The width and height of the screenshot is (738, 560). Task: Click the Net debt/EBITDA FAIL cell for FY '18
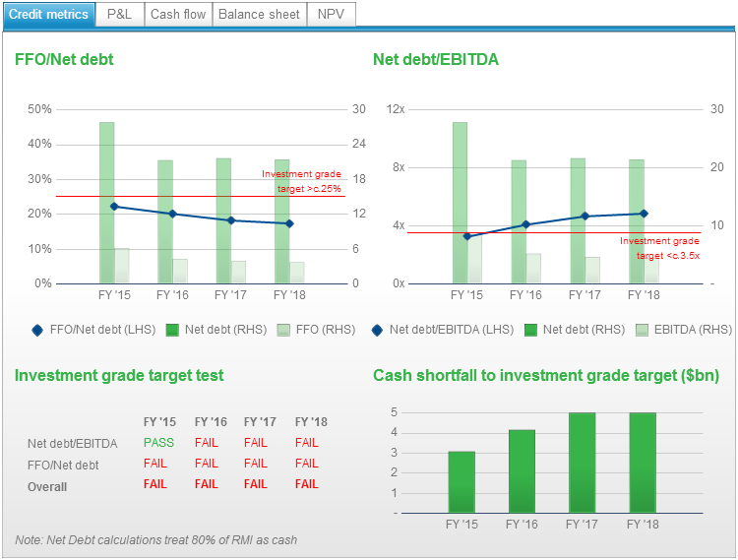(306, 443)
